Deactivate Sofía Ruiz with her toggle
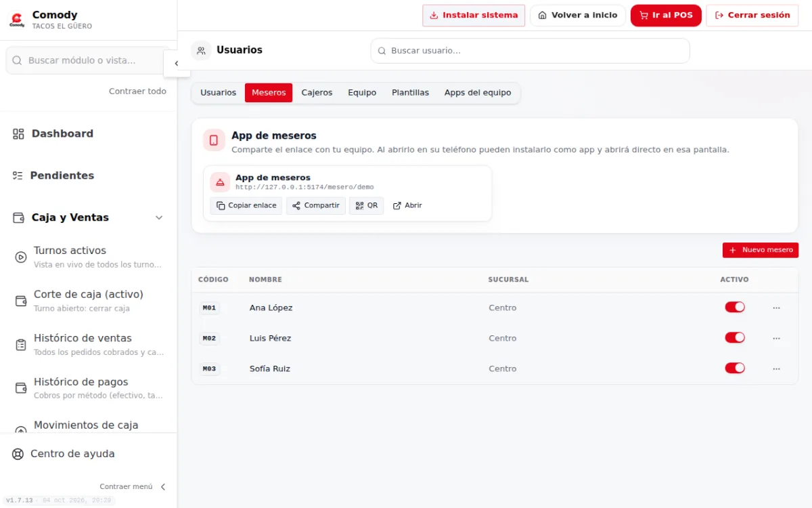The width and height of the screenshot is (812, 508). [735, 368]
